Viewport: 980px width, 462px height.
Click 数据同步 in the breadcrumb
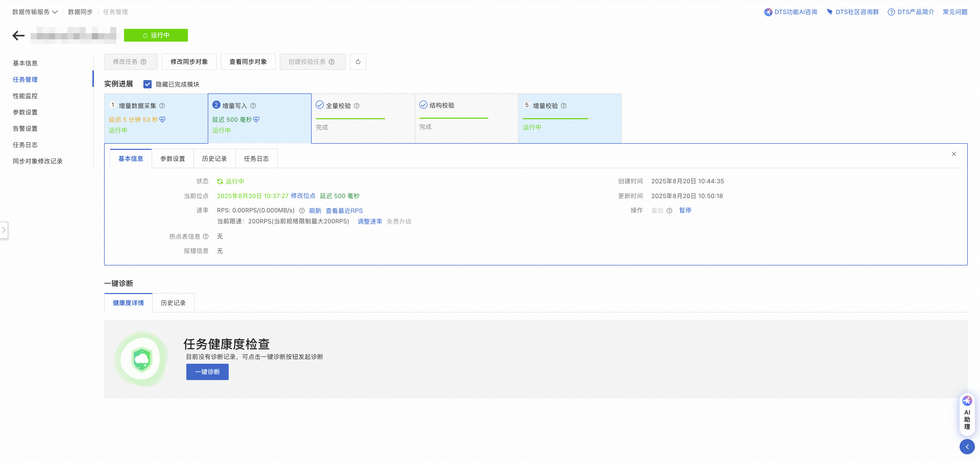tap(80, 12)
